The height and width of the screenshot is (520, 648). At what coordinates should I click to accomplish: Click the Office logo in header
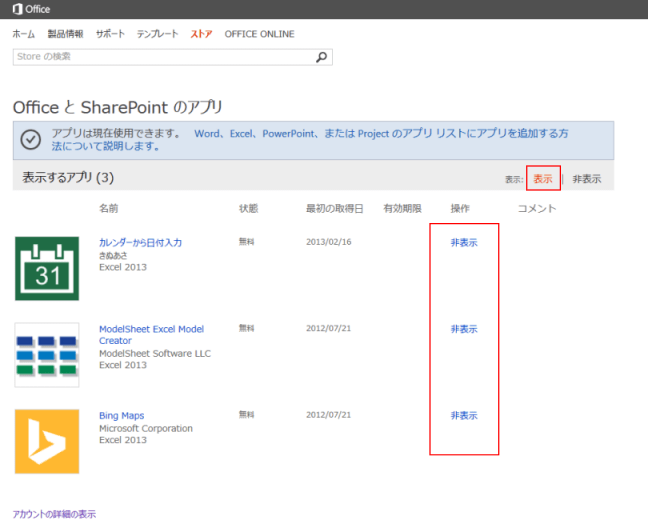31,9
